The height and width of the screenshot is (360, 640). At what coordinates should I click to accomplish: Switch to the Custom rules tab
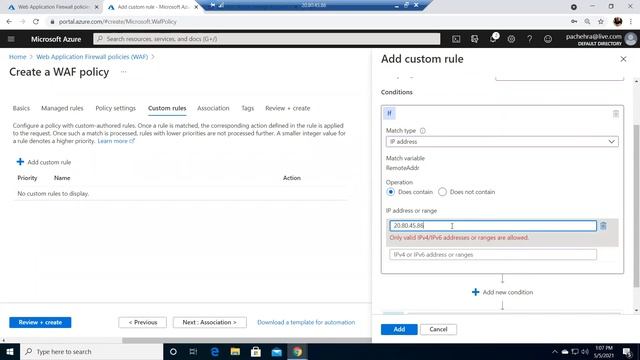pos(167,108)
